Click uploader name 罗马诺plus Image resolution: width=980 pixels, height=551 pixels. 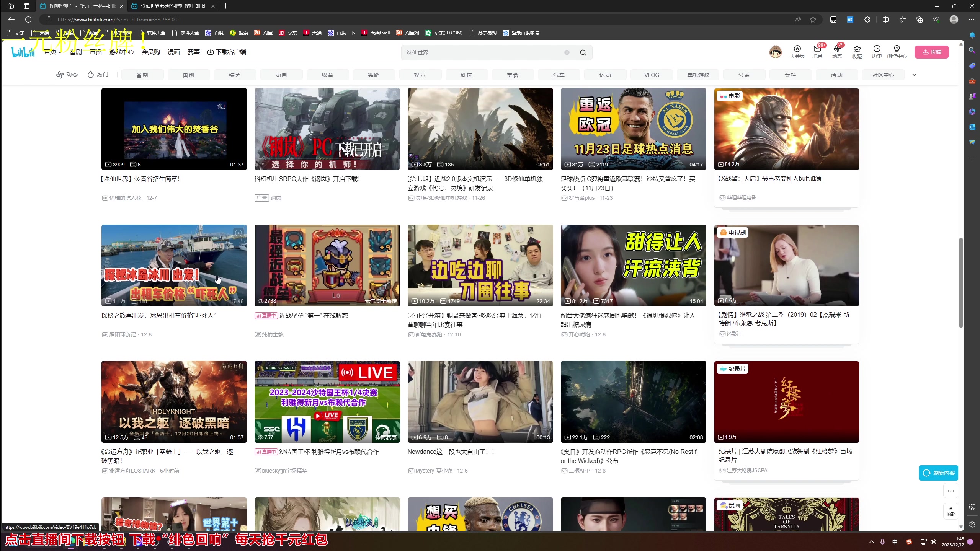[x=581, y=198]
